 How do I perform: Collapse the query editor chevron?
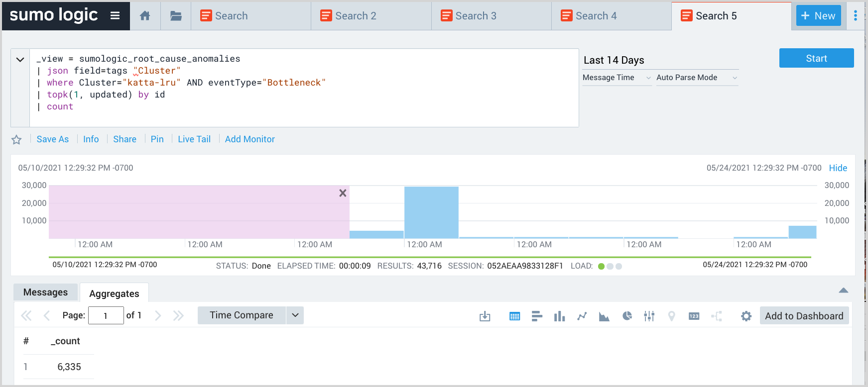click(20, 60)
